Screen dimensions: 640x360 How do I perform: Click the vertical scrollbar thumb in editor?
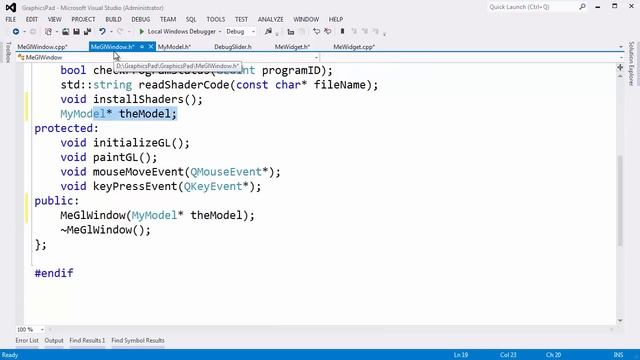click(x=620, y=200)
